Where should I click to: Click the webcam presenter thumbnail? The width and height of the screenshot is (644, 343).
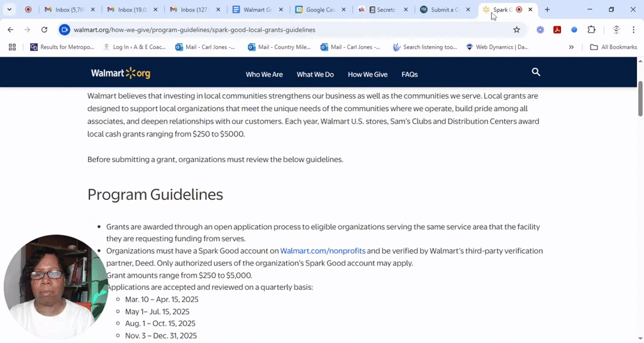56,286
